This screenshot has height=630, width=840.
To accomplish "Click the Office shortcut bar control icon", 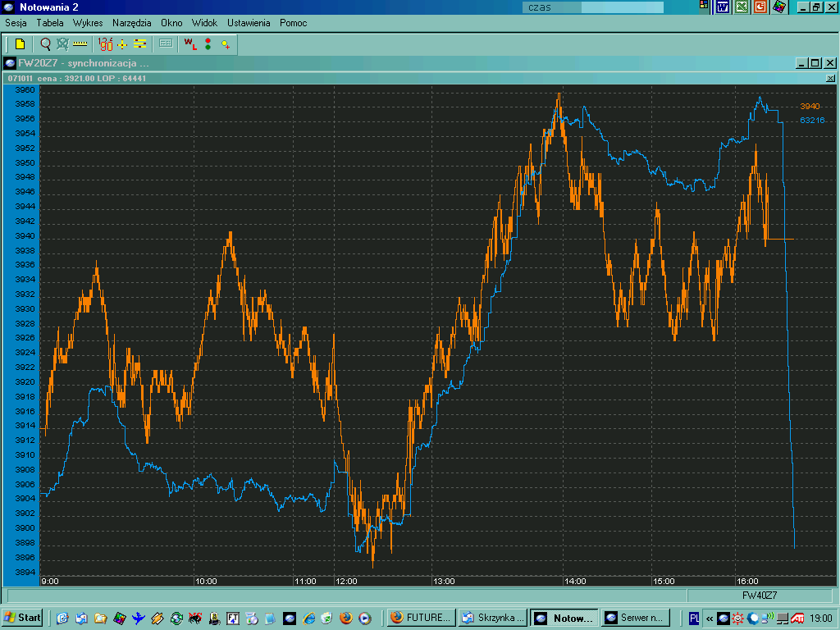I will tap(704, 5).
